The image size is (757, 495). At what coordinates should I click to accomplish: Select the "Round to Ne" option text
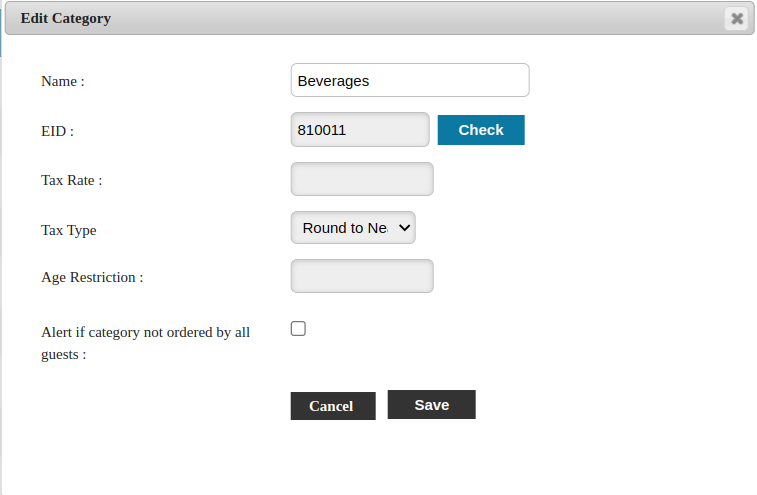tap(344, 228)
